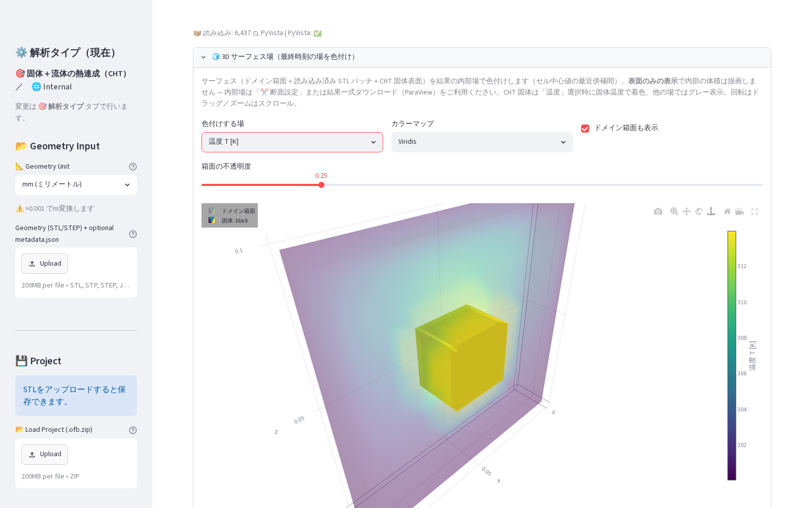Screen dimensions: 812x508
Task: Click the '200MB per file • ZIP' hint
Action: coord(50,477)
